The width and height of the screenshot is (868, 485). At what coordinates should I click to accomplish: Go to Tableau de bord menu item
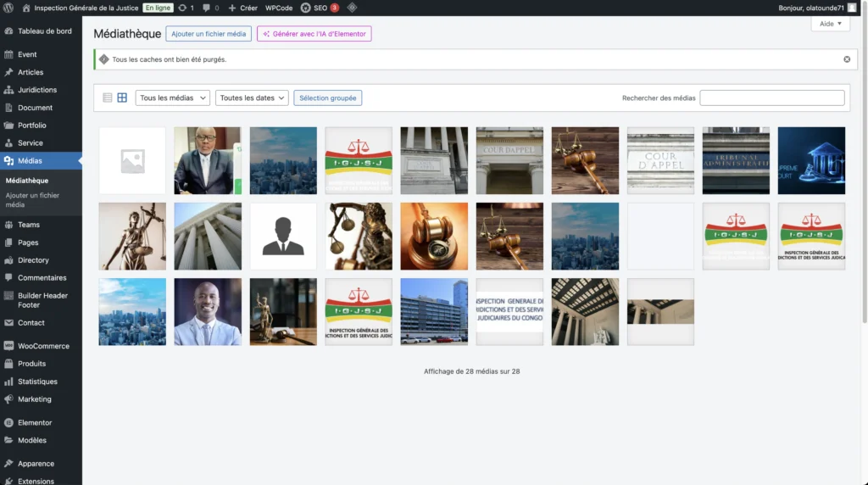[44, 31]
